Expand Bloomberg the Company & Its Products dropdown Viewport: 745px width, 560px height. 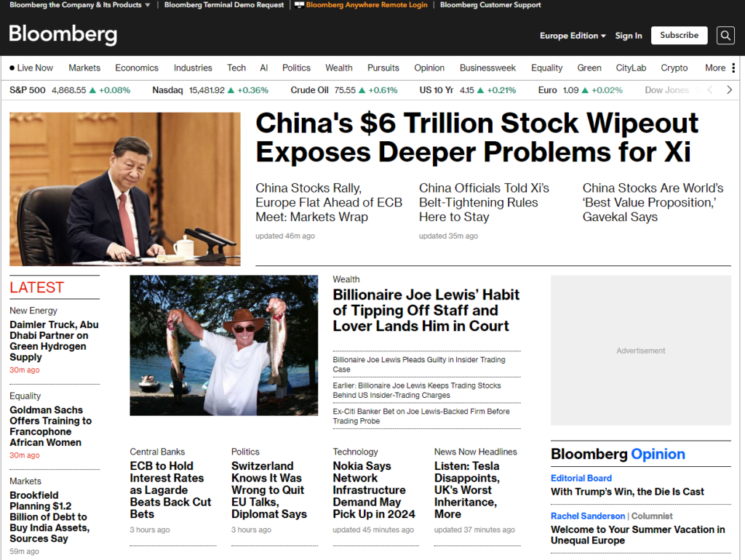point(80,5)
